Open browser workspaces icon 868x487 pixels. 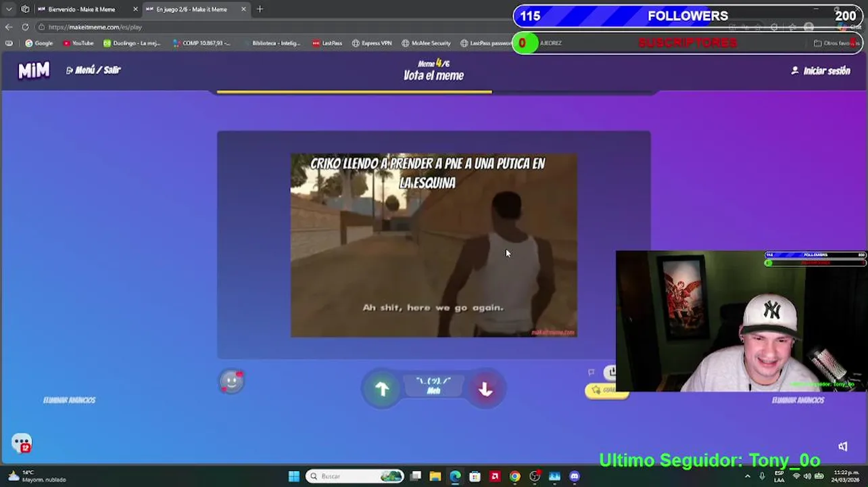tap(26, 9)
